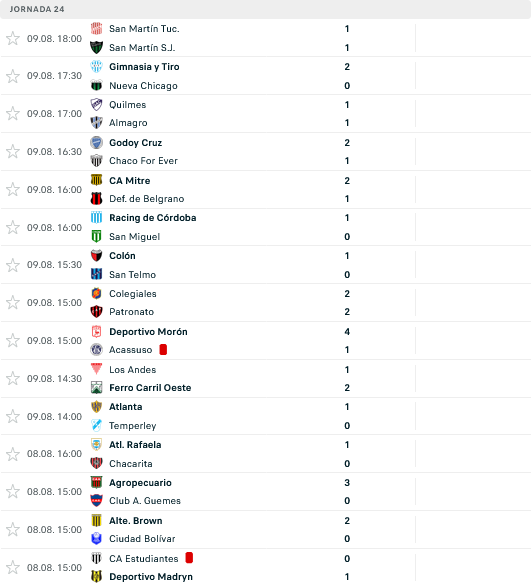Click the Gimnasia y Tiro team crest
531x585 pixels.
[96, 66]
